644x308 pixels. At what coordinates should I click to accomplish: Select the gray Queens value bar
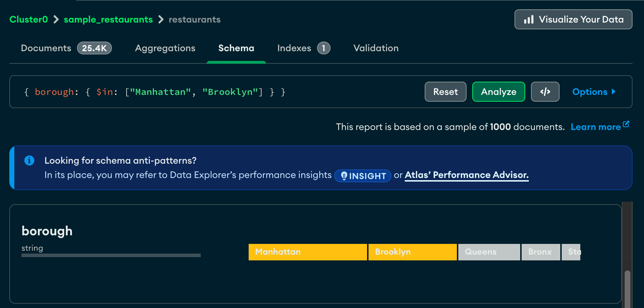[x=489, y=252]
